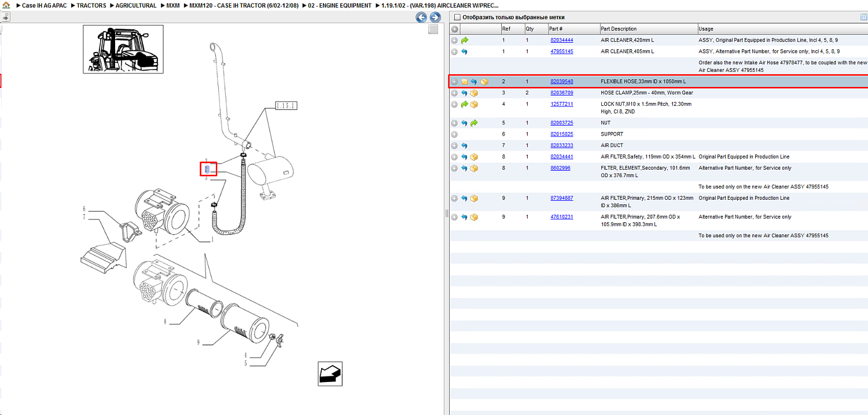This screenshot has width=868, height=415.
Task: Click the Part Description column header
Action: point(648,29)
